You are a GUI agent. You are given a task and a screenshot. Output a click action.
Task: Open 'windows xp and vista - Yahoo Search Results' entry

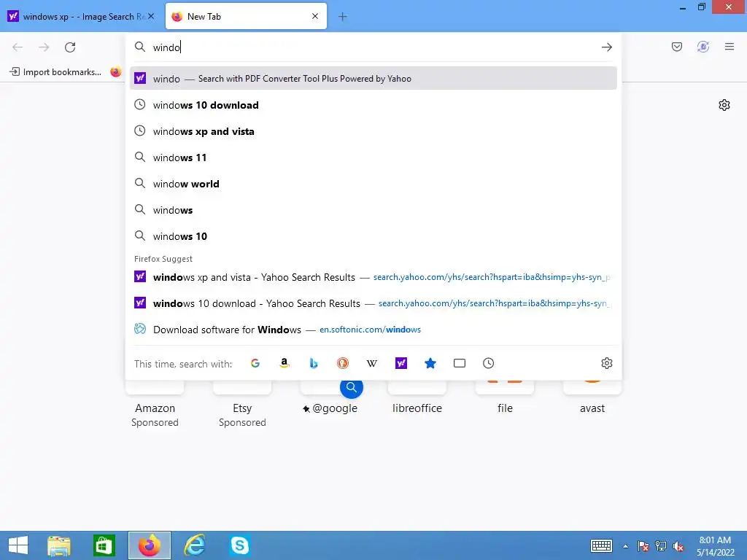click(x=373, y=277)
